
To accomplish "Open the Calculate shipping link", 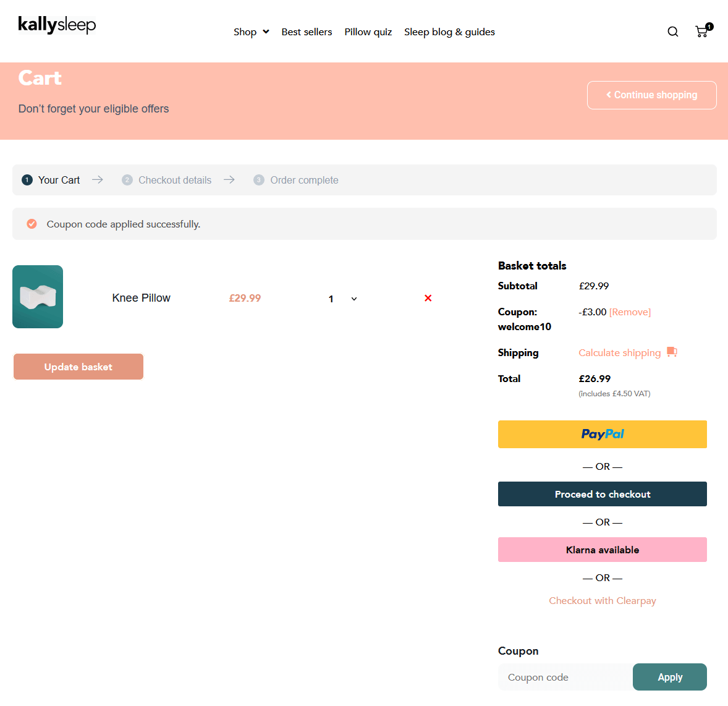I will tap(619, 353).
